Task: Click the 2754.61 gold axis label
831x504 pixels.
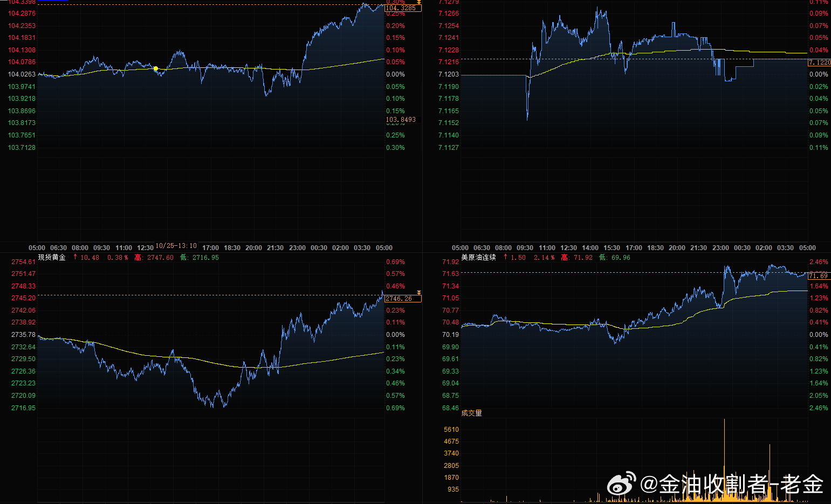Action: coord(23,262)
